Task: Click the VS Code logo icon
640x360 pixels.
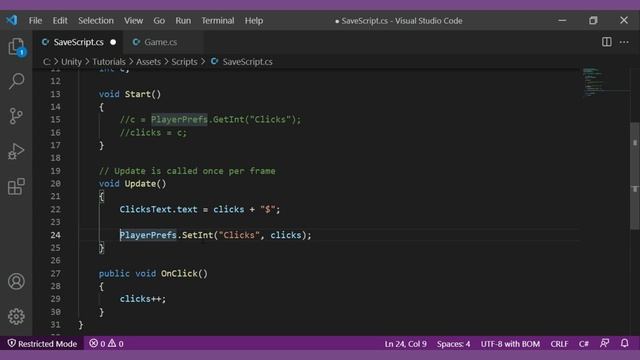Action: (x=12, y=20)
